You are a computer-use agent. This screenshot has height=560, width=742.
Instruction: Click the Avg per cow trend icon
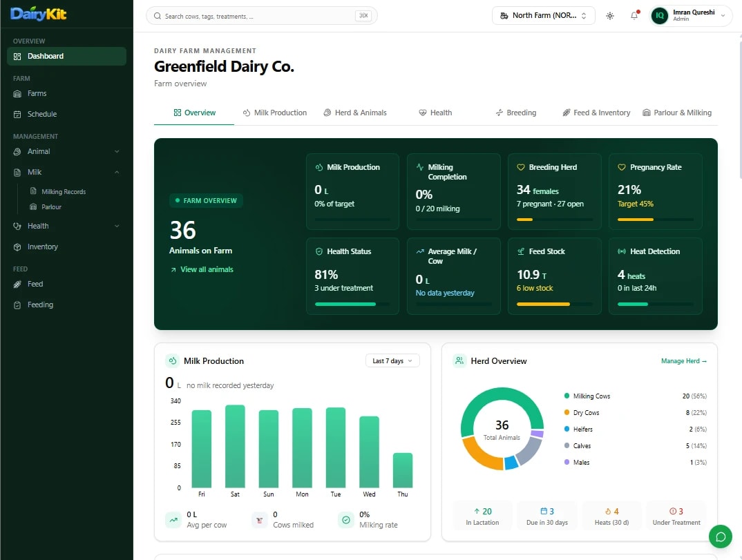click(173, 520)
